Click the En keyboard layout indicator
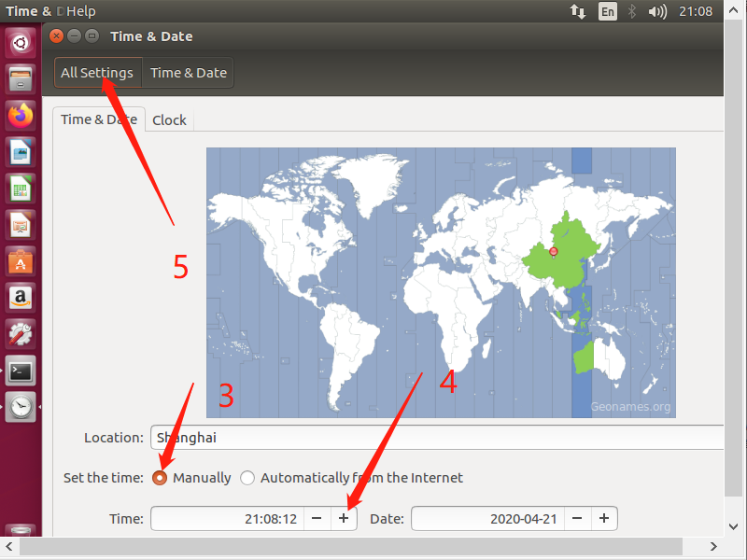Image resolution: width=747 pixels, height=560 pixels. pos(608,11)
